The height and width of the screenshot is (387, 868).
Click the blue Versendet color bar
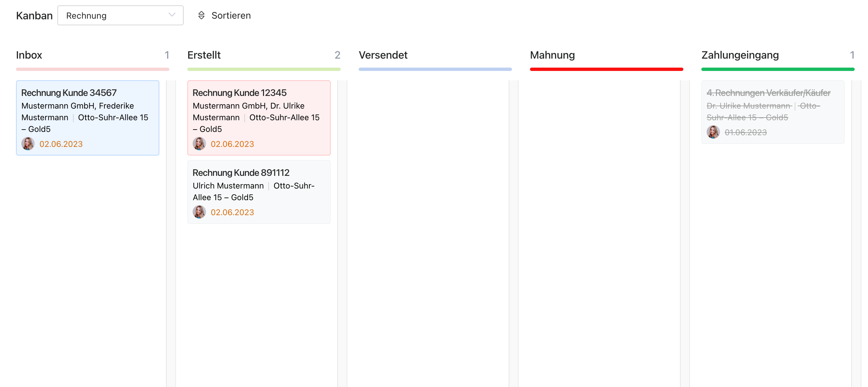point(435,69)
